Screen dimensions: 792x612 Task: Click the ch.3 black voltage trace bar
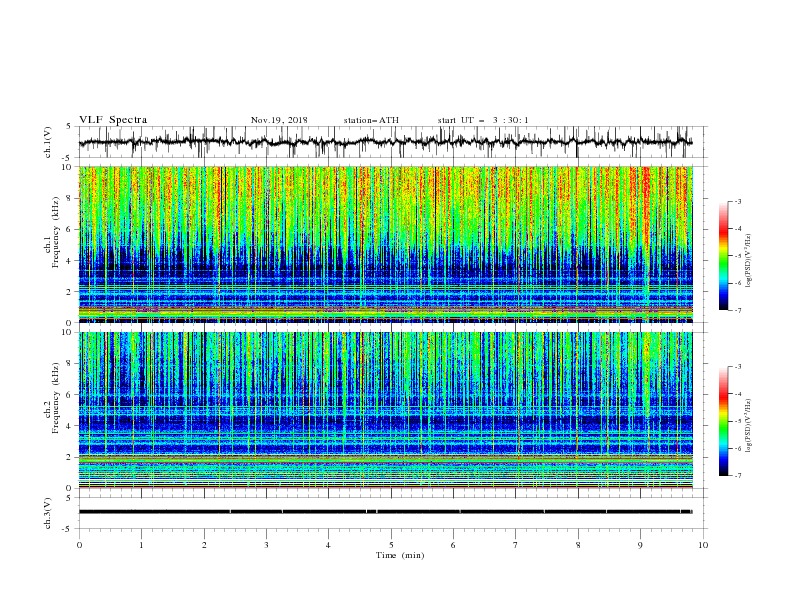point(386,512)
